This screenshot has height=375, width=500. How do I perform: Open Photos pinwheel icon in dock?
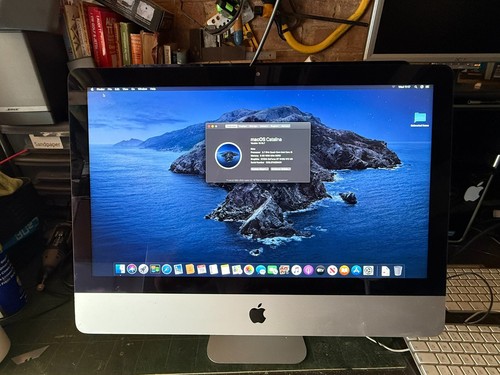pyautogui.click(x=249, y=269)
